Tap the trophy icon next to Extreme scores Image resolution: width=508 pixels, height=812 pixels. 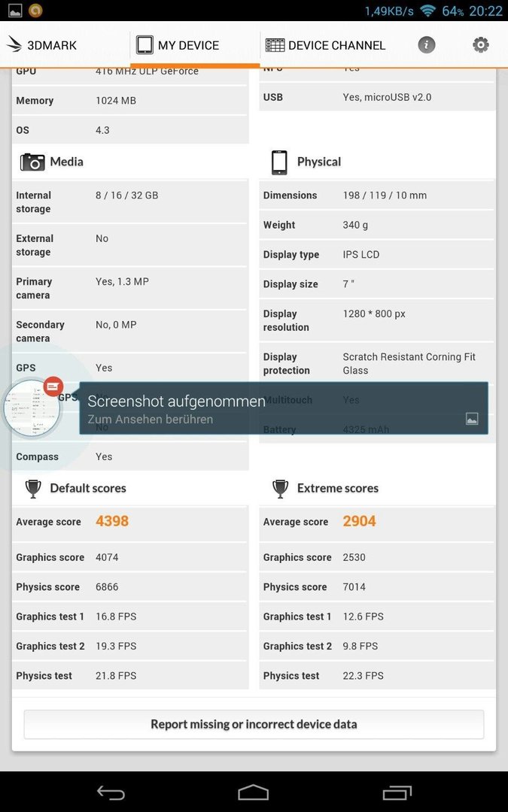tap(281, 489)
